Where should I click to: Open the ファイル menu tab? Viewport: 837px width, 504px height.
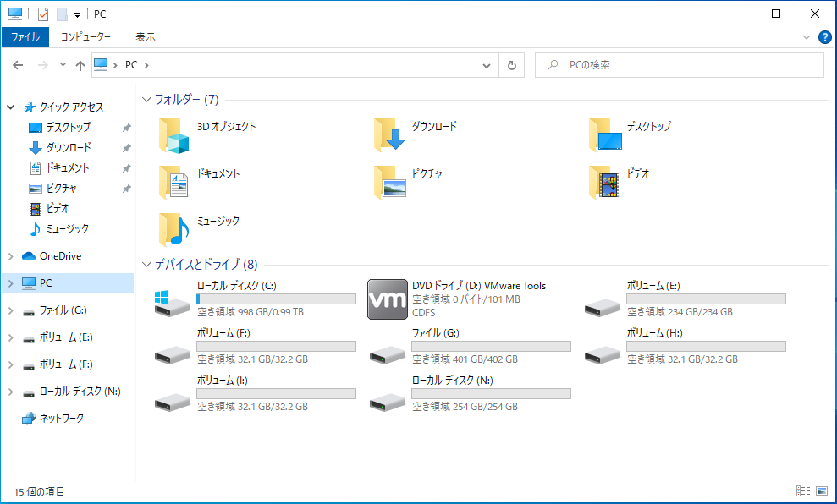25,37
